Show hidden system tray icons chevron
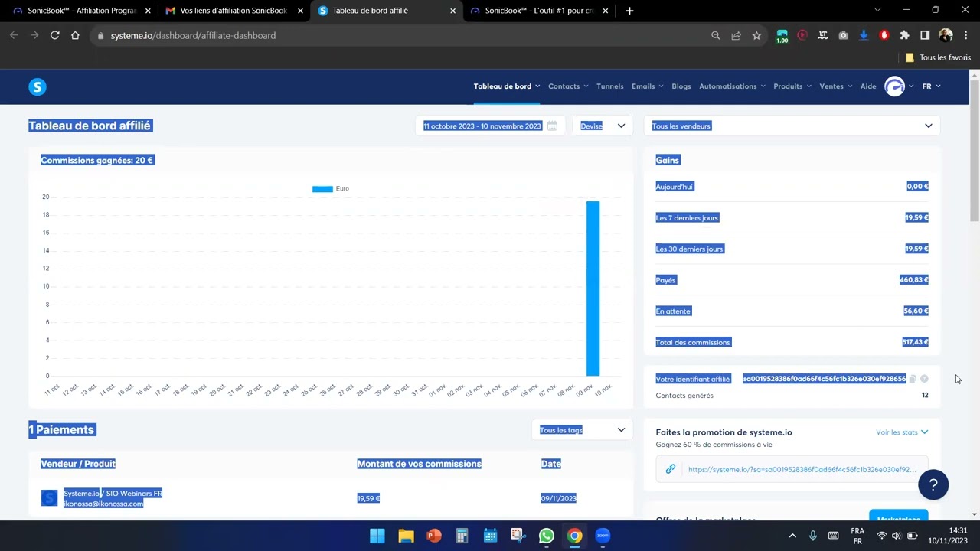 click(792, 536)
